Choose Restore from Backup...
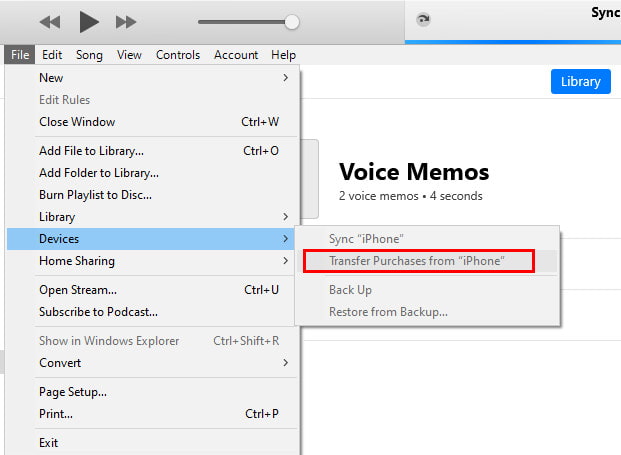 click(427, 312)
